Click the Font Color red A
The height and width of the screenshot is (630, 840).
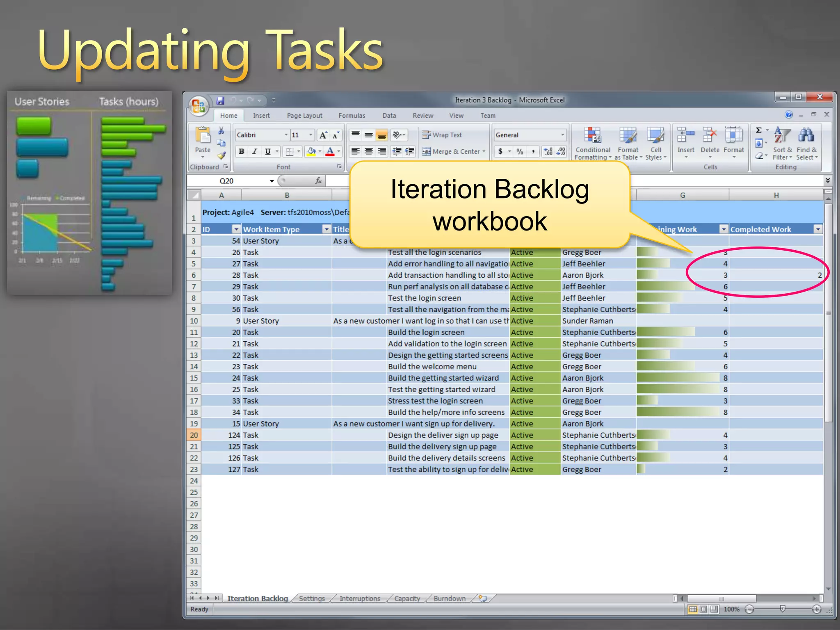point(330,152)
